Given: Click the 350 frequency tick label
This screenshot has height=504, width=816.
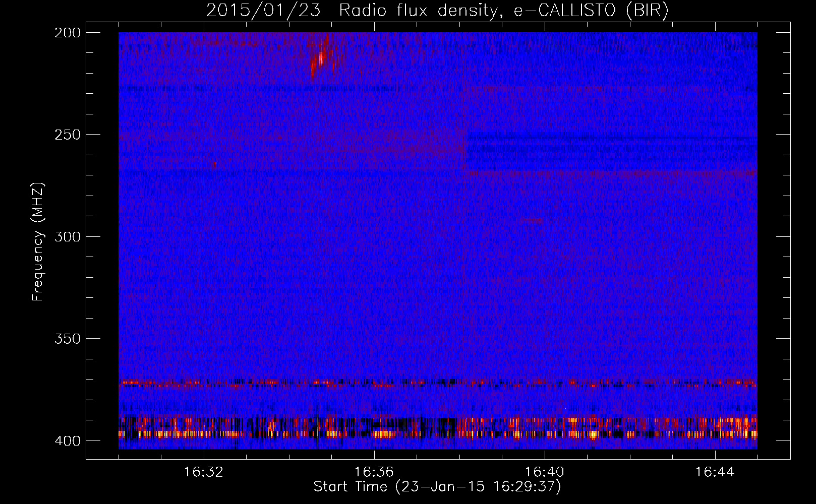Looking at the screenshot, I should coord(67,339).
